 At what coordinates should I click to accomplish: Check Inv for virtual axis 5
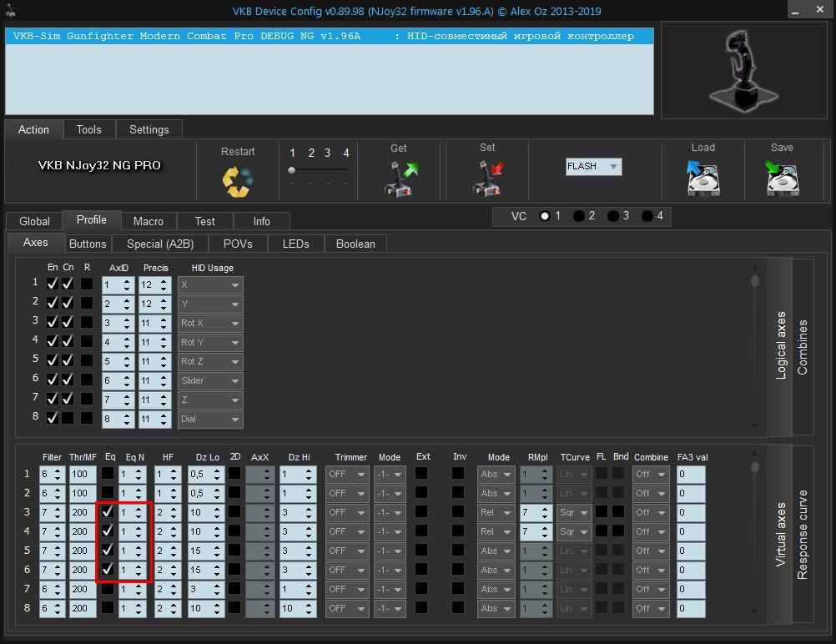[x=458, y=551]
